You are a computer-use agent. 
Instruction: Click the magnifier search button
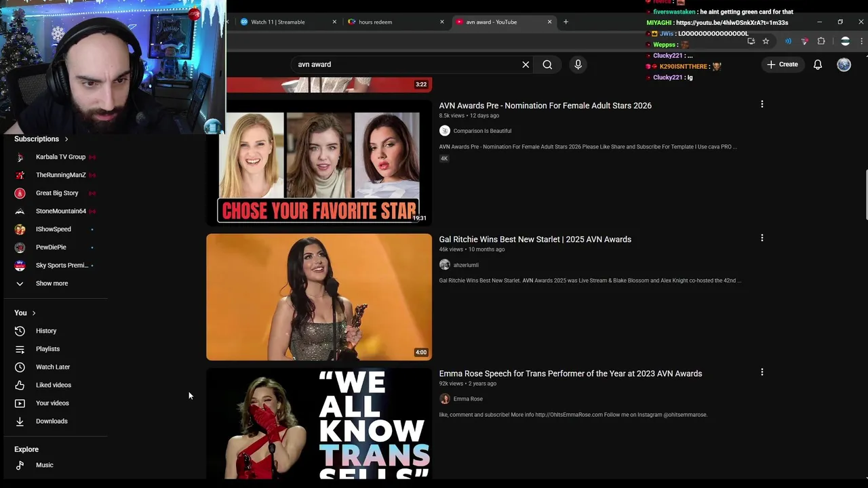[x=547, y=64]
